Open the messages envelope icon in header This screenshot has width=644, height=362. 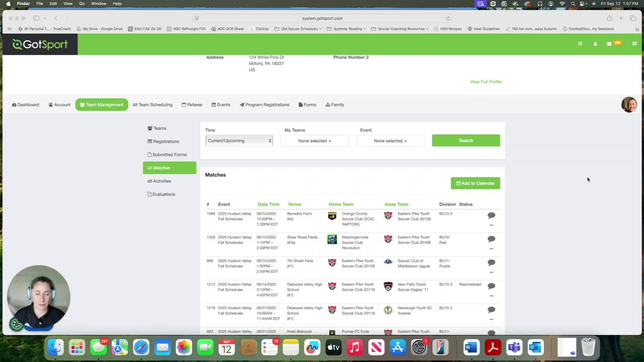point(609,44)
